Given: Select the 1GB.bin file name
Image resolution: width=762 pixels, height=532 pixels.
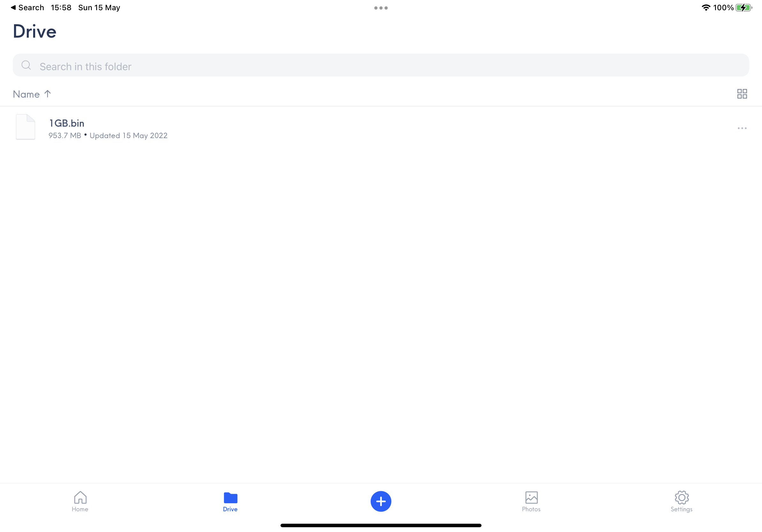Looking at the screenshot, I should pos(67,123).
